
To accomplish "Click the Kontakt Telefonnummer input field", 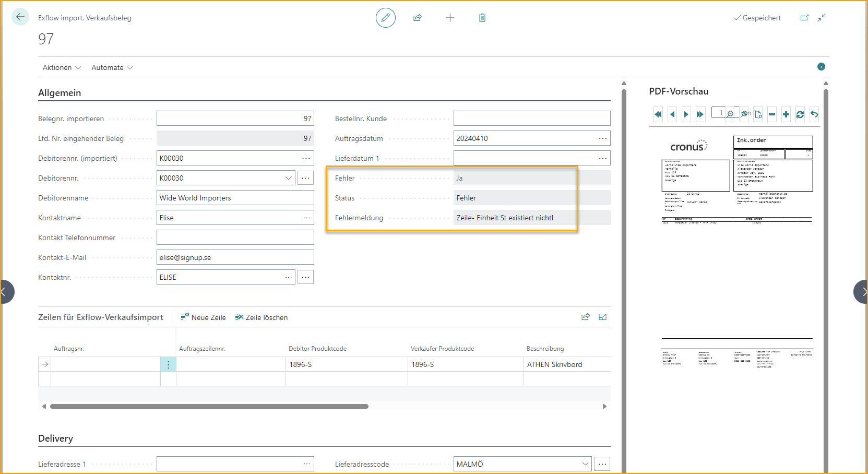I will click(x=235, y=238).
